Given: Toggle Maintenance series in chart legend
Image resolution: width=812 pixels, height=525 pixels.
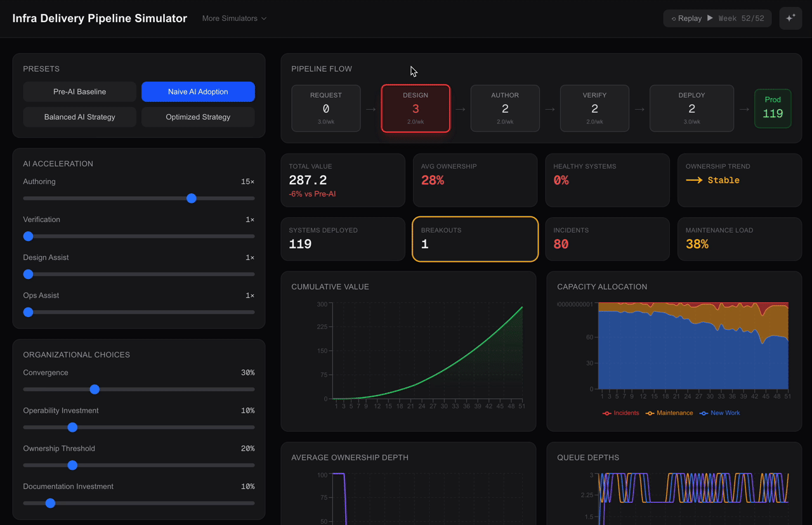Looking at the screenshot, I should click(669, 413).
